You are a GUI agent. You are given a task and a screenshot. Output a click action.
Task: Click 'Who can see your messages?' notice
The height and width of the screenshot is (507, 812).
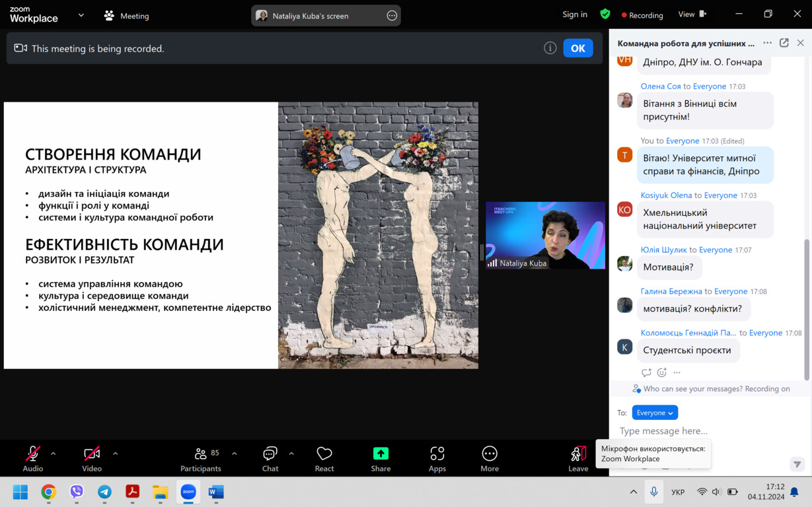[711, 389]
